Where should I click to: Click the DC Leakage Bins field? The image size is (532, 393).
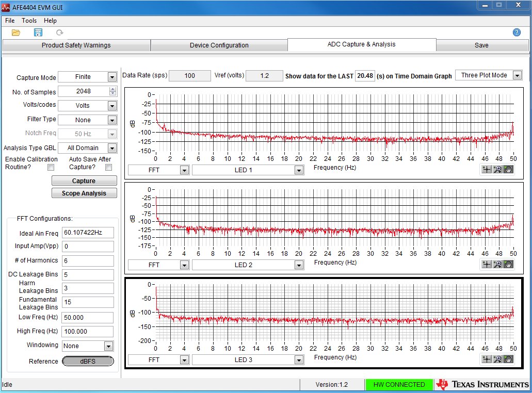88,275
